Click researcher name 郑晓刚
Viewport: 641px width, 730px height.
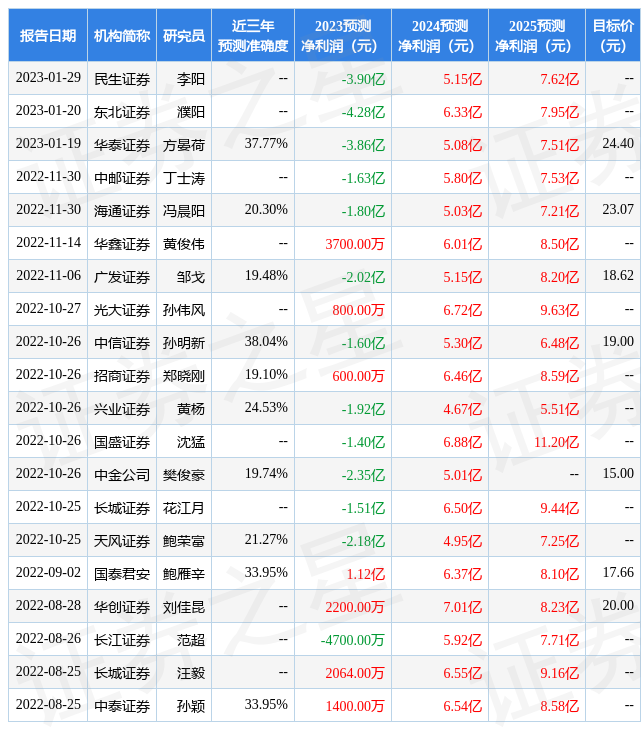click(184, 376)
